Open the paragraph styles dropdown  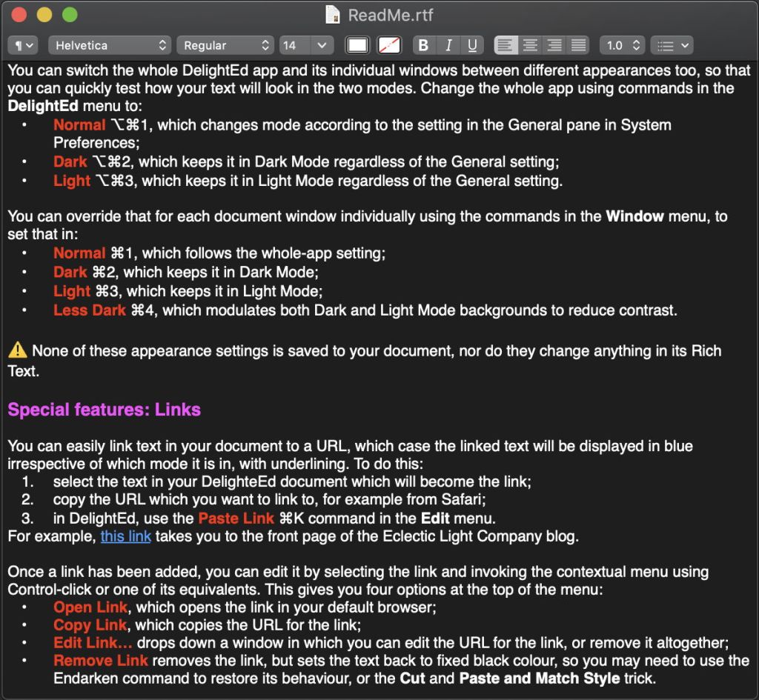(22, 45)
